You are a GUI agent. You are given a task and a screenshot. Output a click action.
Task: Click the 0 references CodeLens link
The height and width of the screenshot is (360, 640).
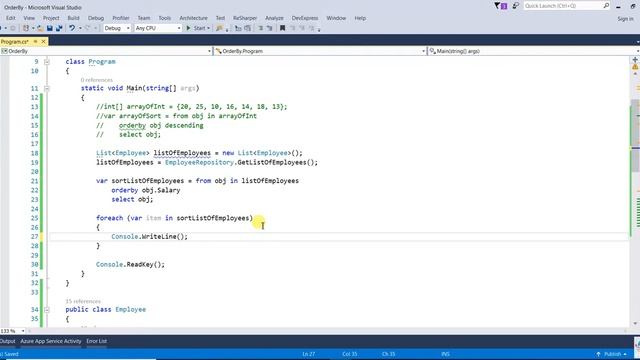[x=96, y=80]
